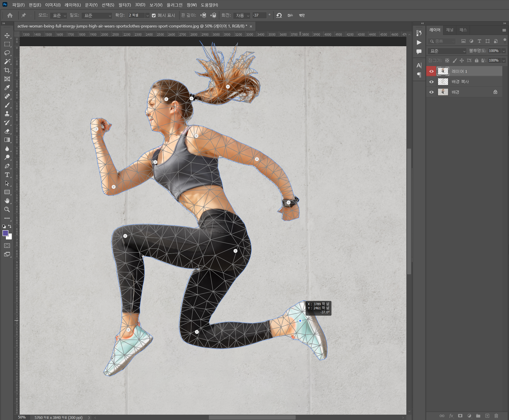The image size is (509, 420).
Task: Open the 모드 dropdown
Action: pyautogui.click(x=58, y=15)
